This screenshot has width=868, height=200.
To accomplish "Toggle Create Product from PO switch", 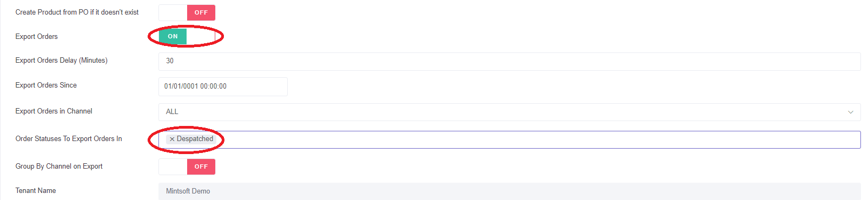I will [187, 12].
